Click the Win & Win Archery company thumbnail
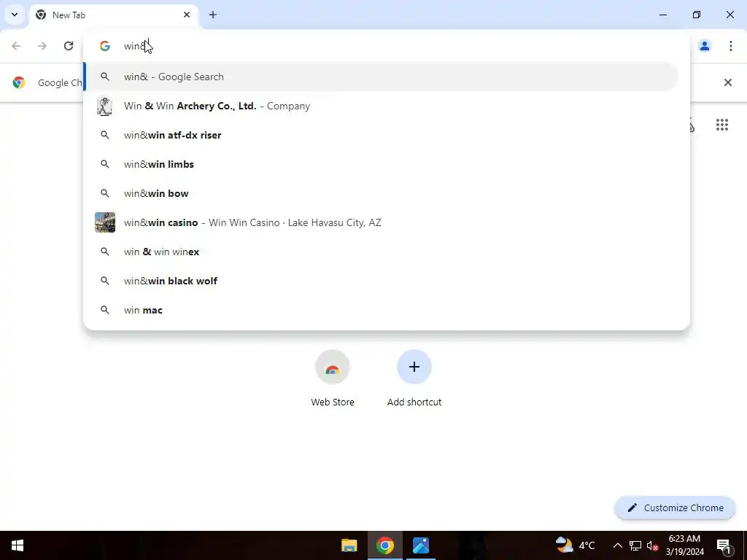This screenshot has width=747, height=560. click(x=105, y=106)
